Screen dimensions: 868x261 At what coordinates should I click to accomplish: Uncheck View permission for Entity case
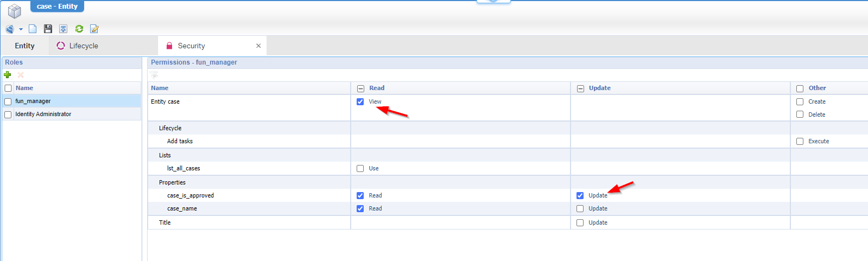(360, 101)
